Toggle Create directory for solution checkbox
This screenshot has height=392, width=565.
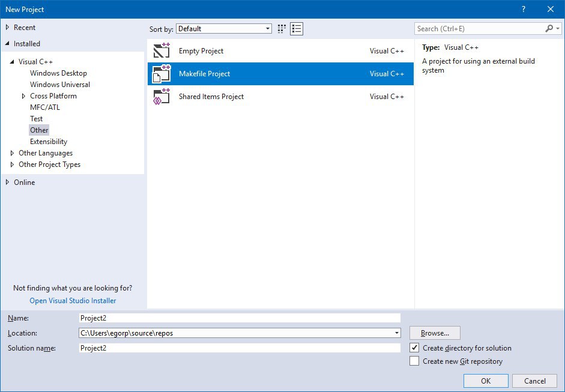(414, 348)
